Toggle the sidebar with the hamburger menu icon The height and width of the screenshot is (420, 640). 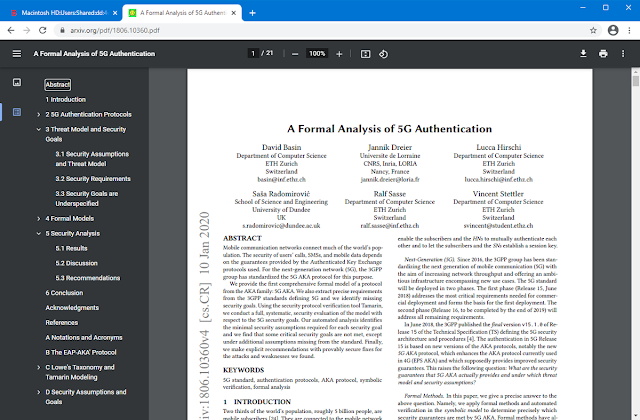pyautogui.click(x=17, y=54)
